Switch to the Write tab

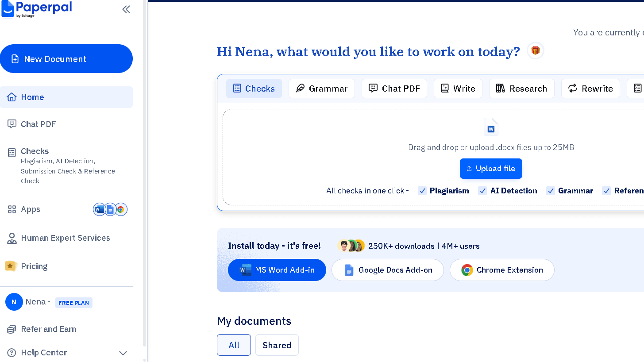(x=458, y=89)
